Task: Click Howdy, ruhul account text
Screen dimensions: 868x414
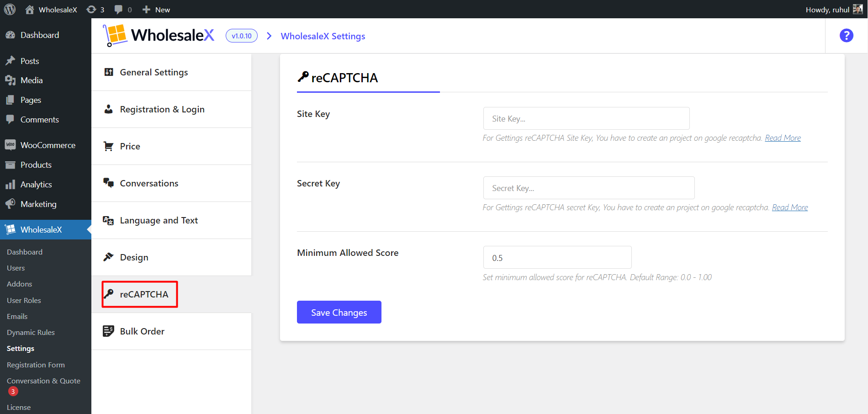Action: (x=827, y=10)
